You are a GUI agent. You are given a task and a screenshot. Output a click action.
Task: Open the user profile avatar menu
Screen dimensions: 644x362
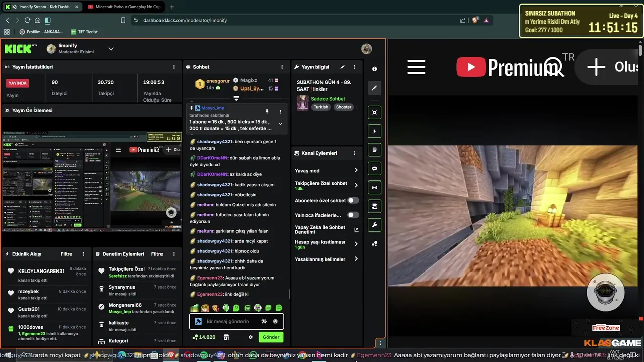click(x=367, y=49)
